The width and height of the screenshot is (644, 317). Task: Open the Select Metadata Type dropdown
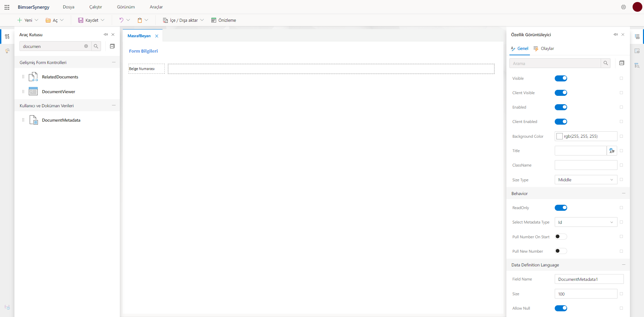[586, 222]
